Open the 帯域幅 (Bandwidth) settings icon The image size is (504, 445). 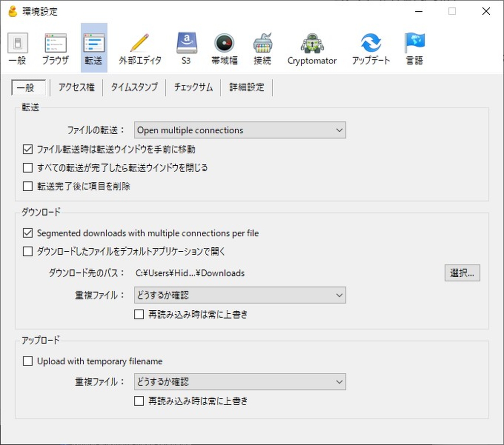point(224,47)
